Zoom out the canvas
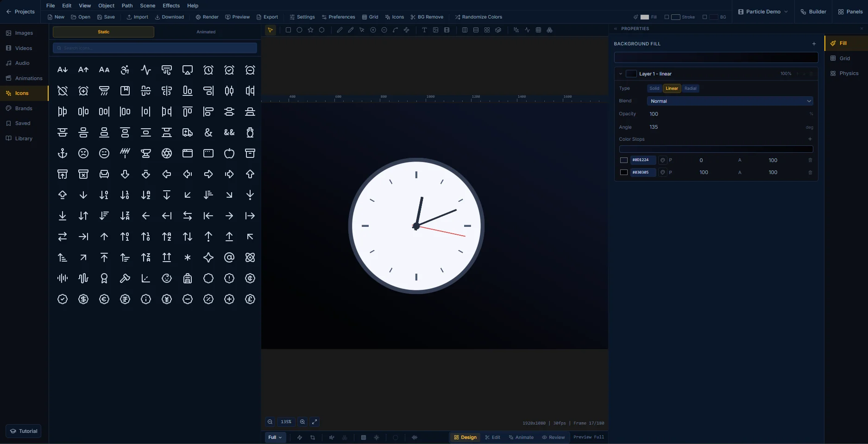 [x=270, y=422]
